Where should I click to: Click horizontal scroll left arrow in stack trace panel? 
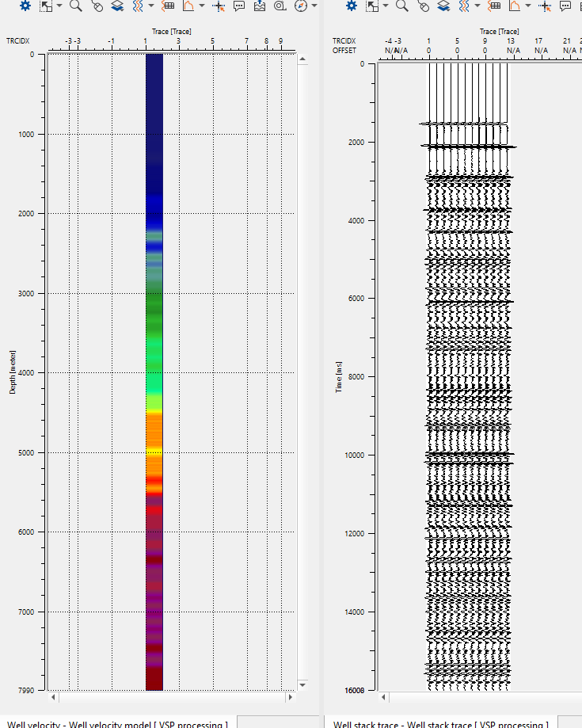click(383, 696)
